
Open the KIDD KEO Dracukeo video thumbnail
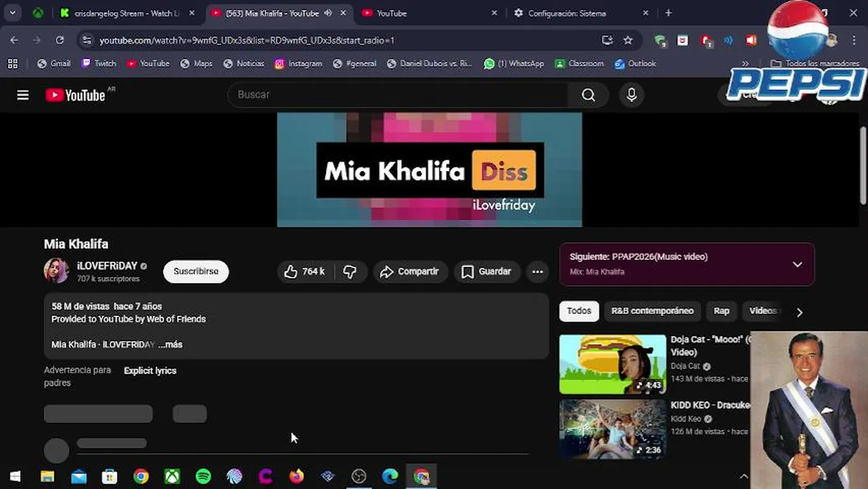(613, 429)
